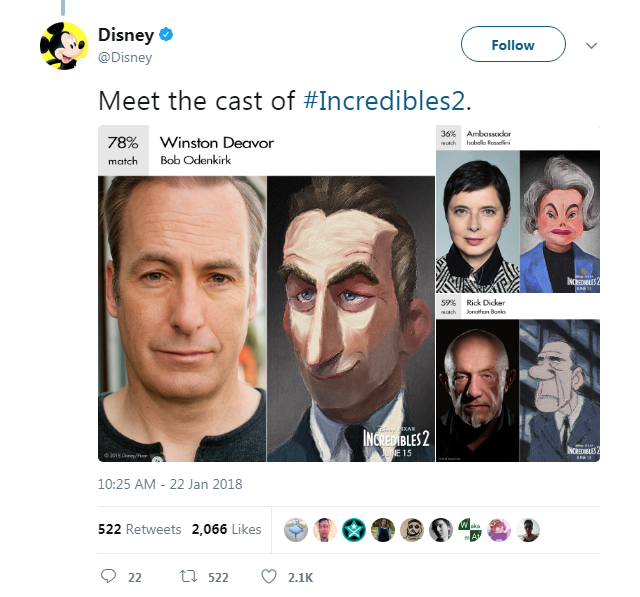Open the pink cartoon liker avatar
Screen dimensions: 640x597
coord(499,530)
